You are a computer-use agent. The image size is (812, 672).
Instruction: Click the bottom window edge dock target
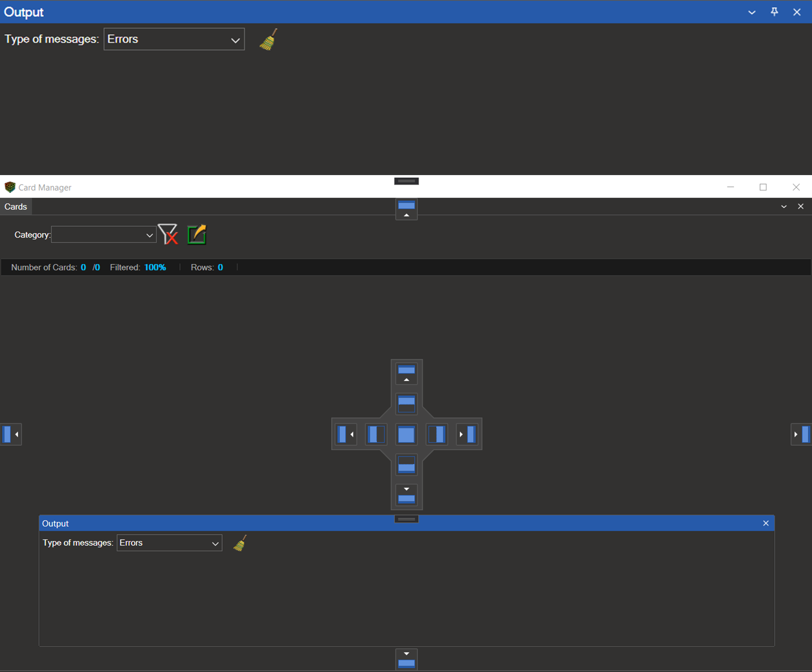click(x=406, y=659)
